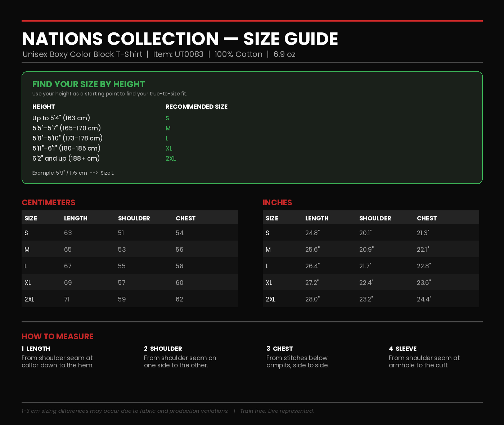Click size XL chest value '60'
Viewport: 504px width, 425px height.
(180, 283)
